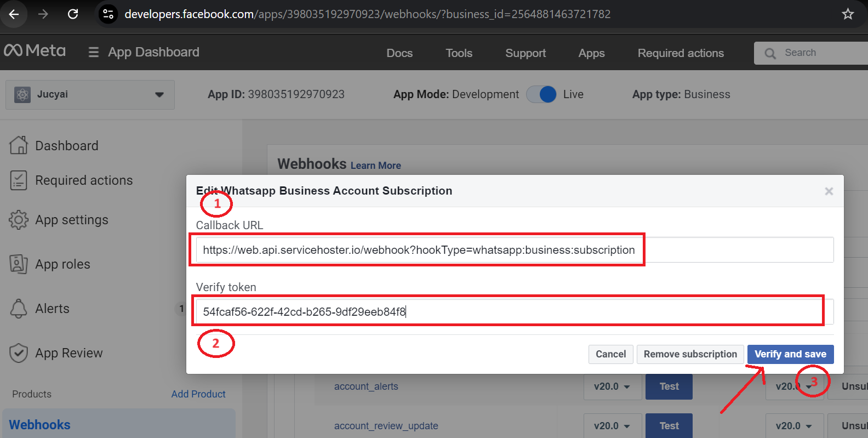The height and width of the screenshot is (438, 868).
Task: Open the second v20.0 dropdown in account_review_update row
Action: coord(794,426)
